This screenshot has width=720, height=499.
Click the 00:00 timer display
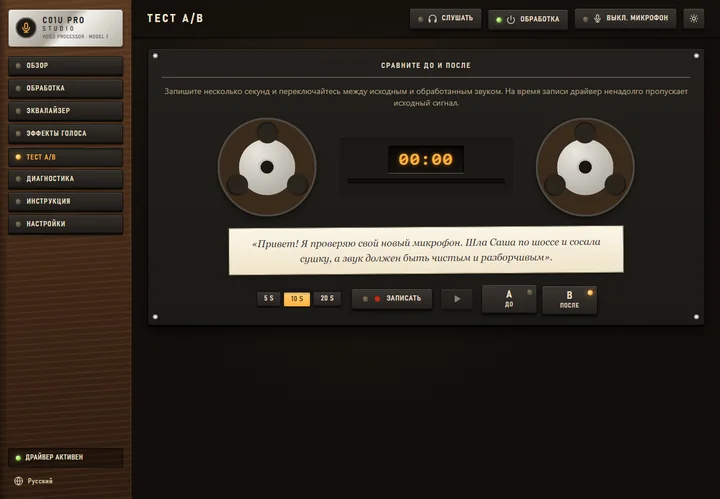coord(426,159)
